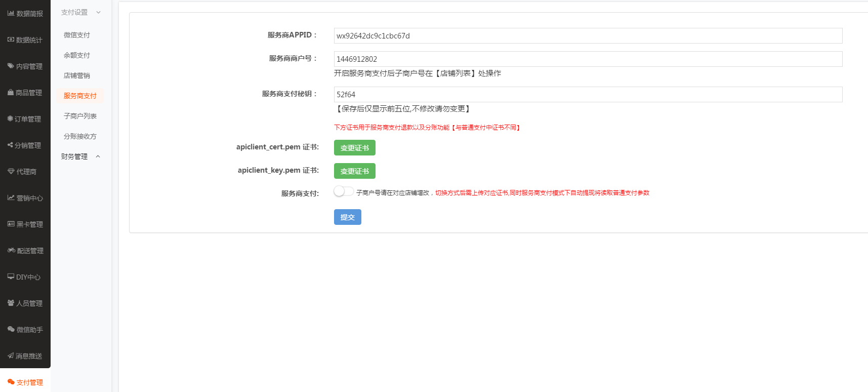The image size is (868, 392).
Task: Click the 消息推送 paper plane icon
Action: click(11, 356)
